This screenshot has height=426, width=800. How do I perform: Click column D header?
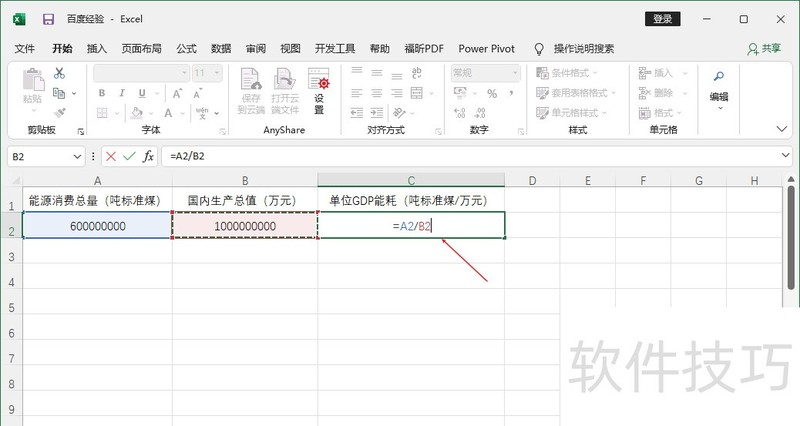tap(532, 180)
